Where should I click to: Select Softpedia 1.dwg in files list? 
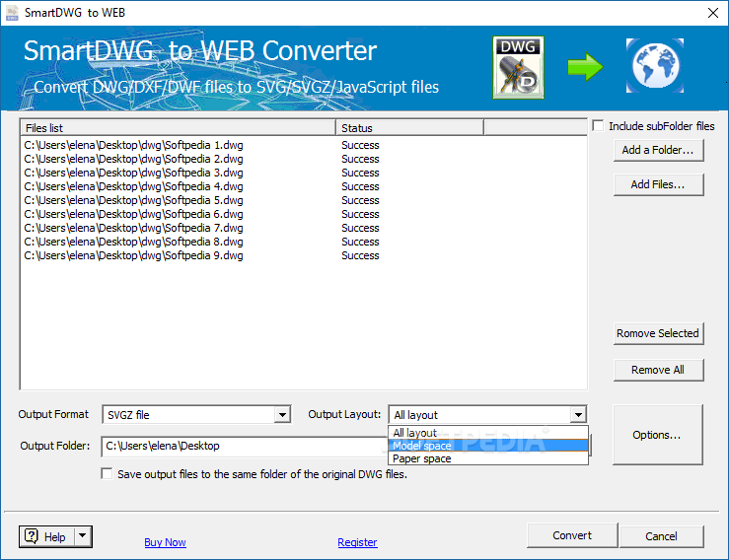click(133, 145)
